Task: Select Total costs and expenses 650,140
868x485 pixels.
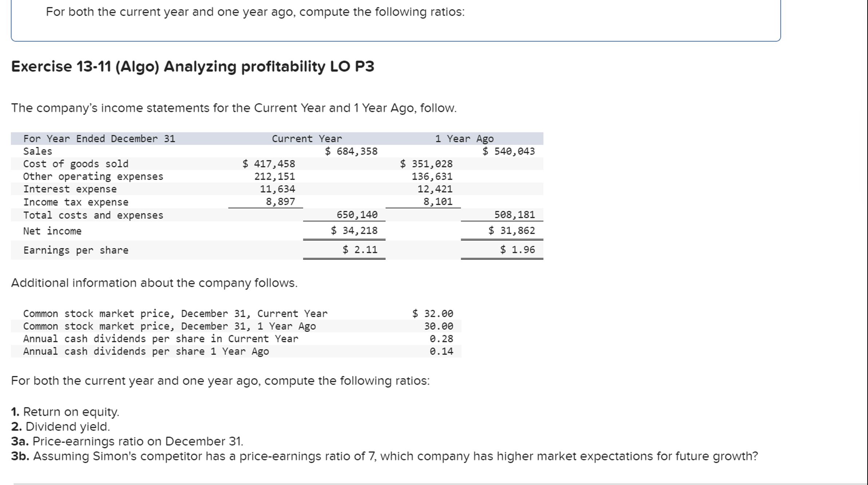Action: 358,215
